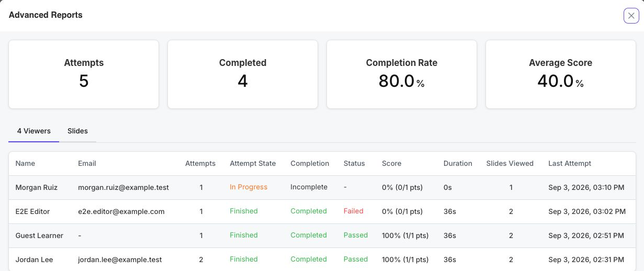Click Guest Learner's 100% (1/1 pts) score
The height and width of the screenshot is (271, 644).
tap(405, 235)
